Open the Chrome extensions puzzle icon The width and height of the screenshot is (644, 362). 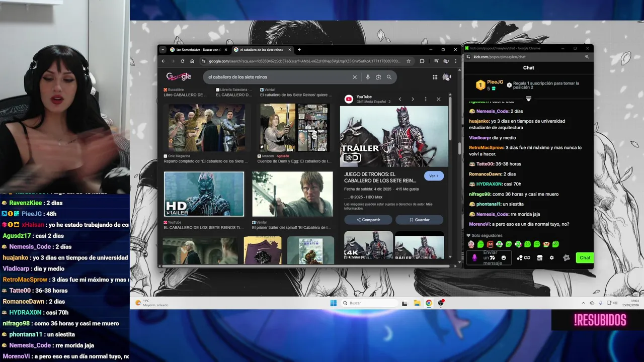(422, 61)
